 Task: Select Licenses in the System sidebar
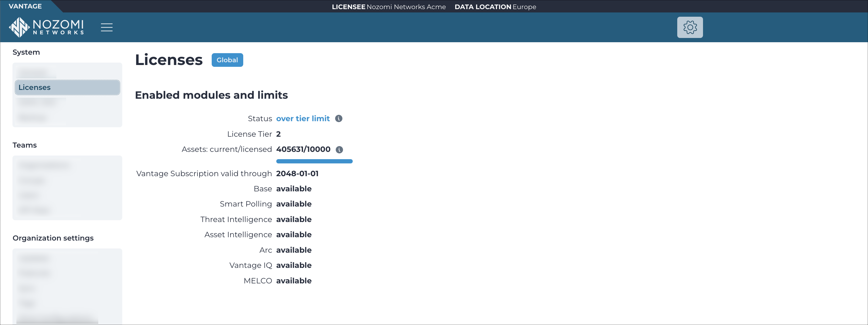(x=67, y=87)
